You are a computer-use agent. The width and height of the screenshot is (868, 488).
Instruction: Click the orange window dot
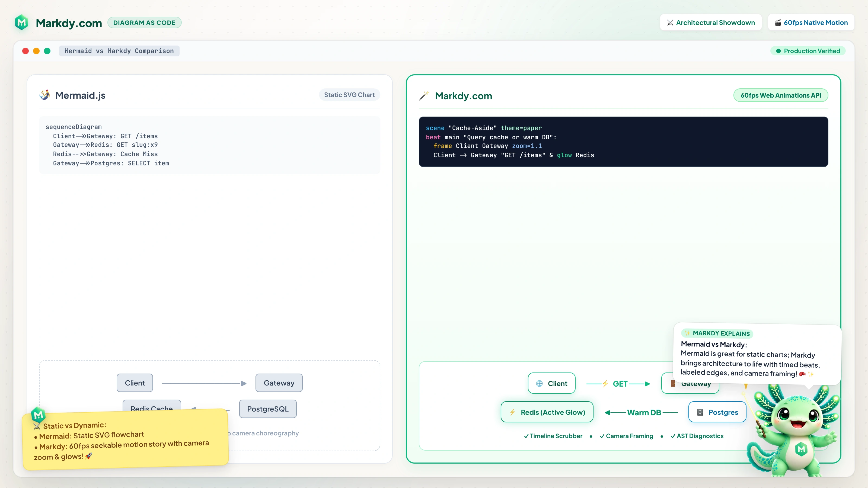pyautogui.click(x=36, y=51)
